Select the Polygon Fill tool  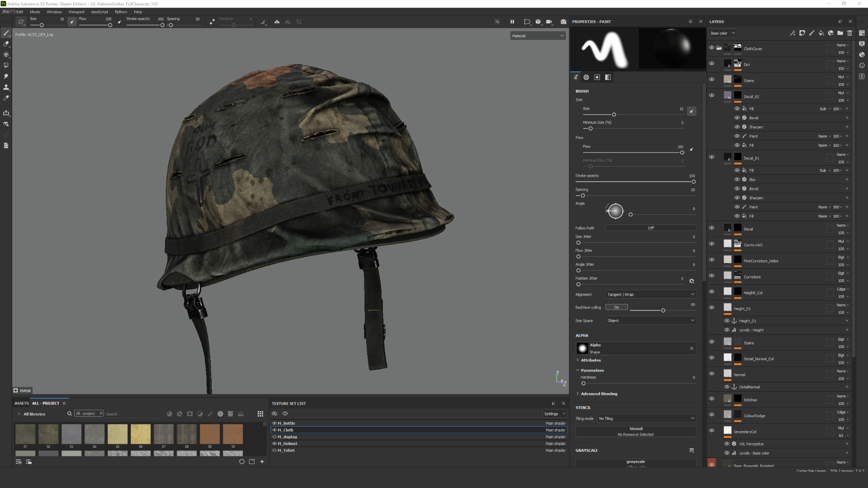pyautogui.click(x=6, y=66)
